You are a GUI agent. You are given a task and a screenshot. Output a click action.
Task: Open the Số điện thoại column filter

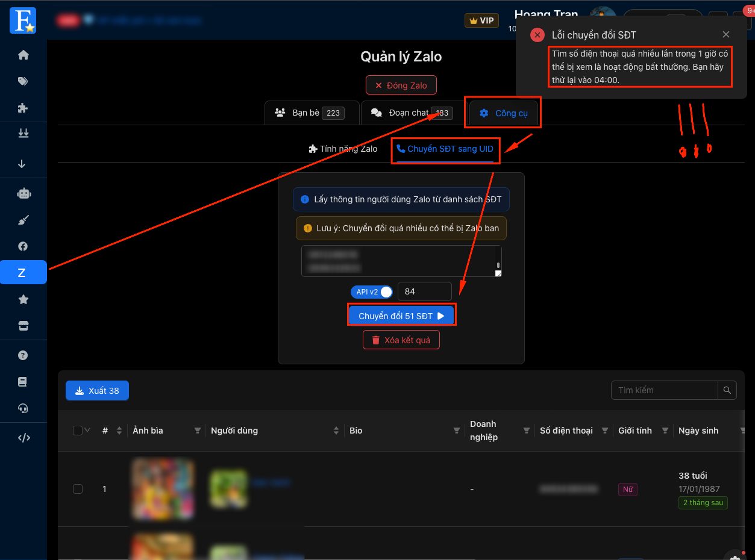pyautogui.click(x=605, y=431)
